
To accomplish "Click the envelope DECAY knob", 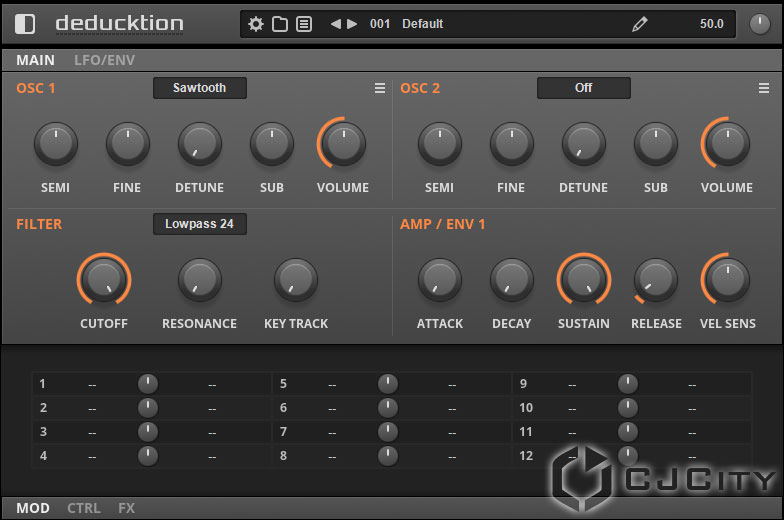I will point(512,280).
